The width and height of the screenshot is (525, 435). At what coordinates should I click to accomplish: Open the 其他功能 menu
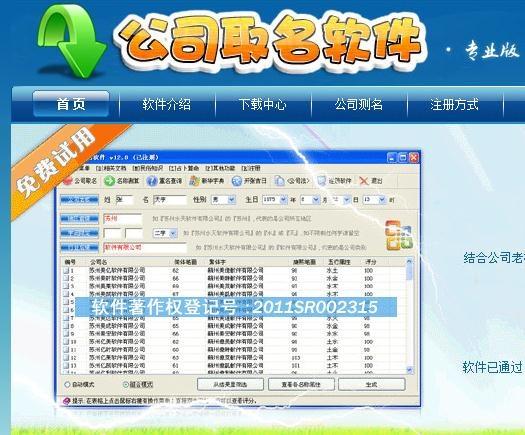220,168
